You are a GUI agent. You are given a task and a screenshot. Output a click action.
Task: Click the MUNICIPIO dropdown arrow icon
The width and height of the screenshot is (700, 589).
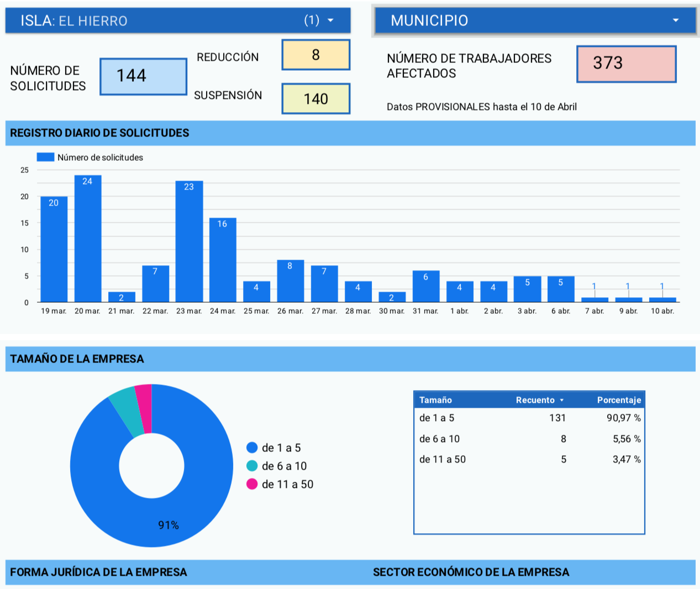pyautogui.click(x=675, y=20)
